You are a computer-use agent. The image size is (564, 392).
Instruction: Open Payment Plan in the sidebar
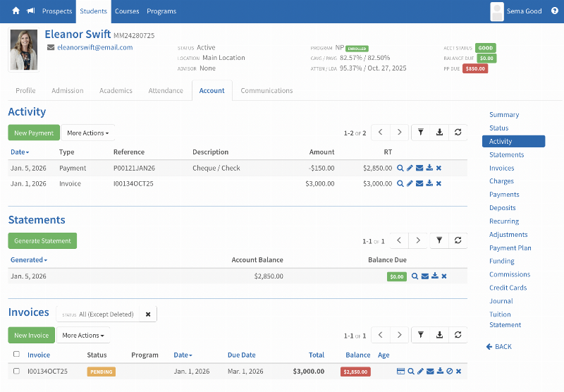pyautogui.click(x=510, y=248)
